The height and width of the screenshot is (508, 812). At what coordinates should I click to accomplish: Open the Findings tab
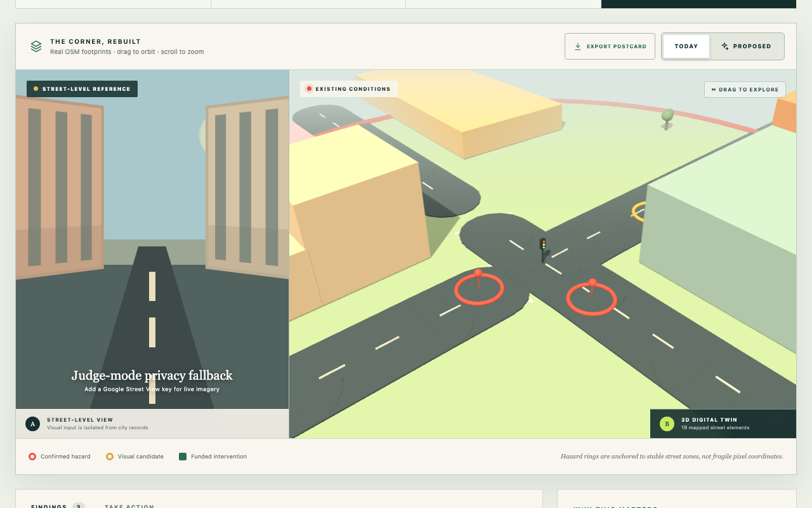coord(58,507)
